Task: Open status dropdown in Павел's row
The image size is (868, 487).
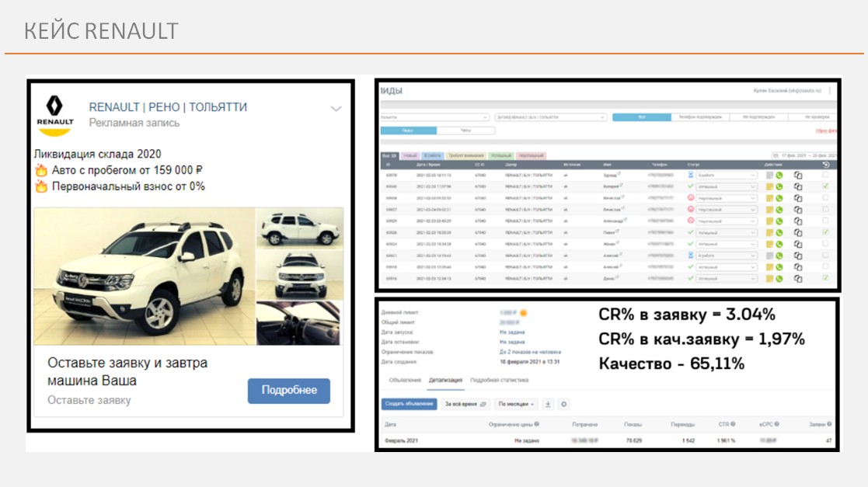Action: (x=727, y=233)
